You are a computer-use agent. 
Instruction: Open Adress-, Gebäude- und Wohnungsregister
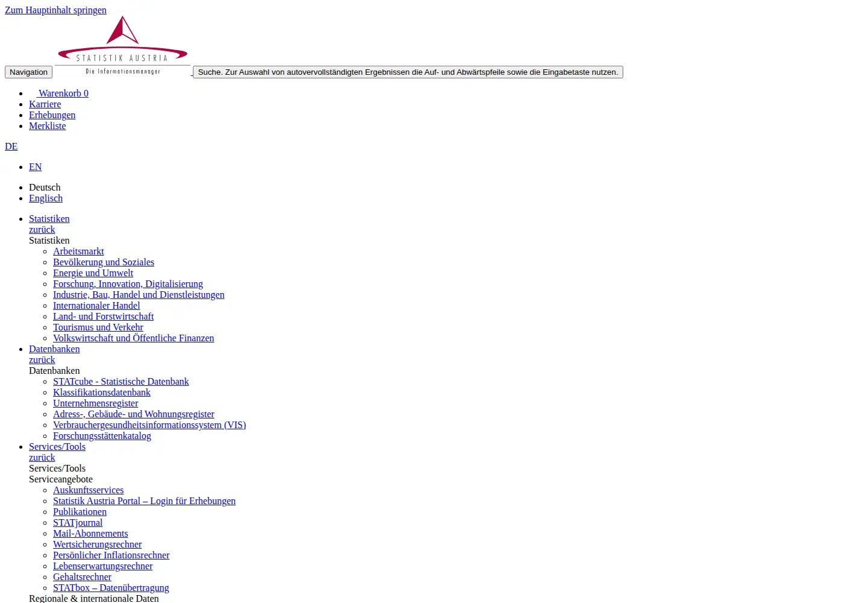pos(134,414)
